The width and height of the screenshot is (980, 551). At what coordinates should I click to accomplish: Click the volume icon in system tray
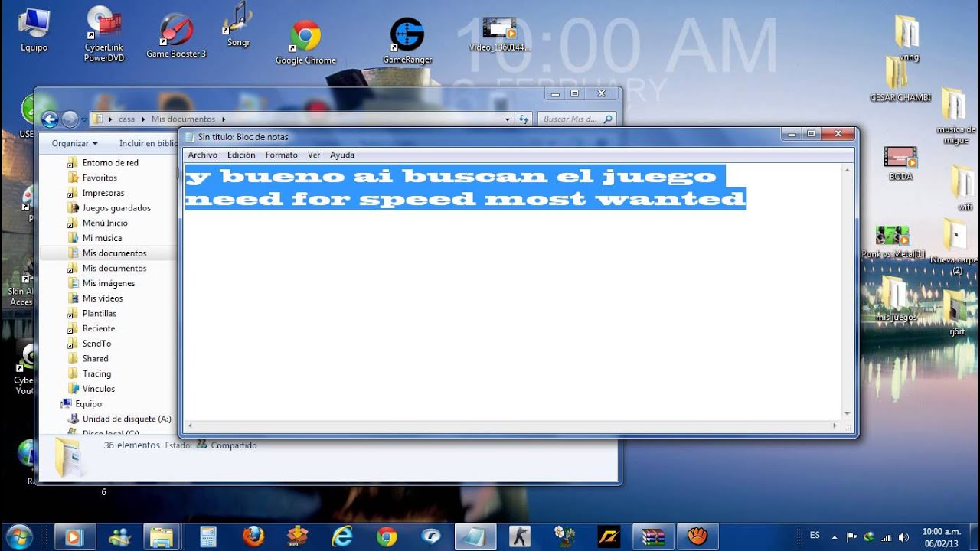(x=903, y=537)
